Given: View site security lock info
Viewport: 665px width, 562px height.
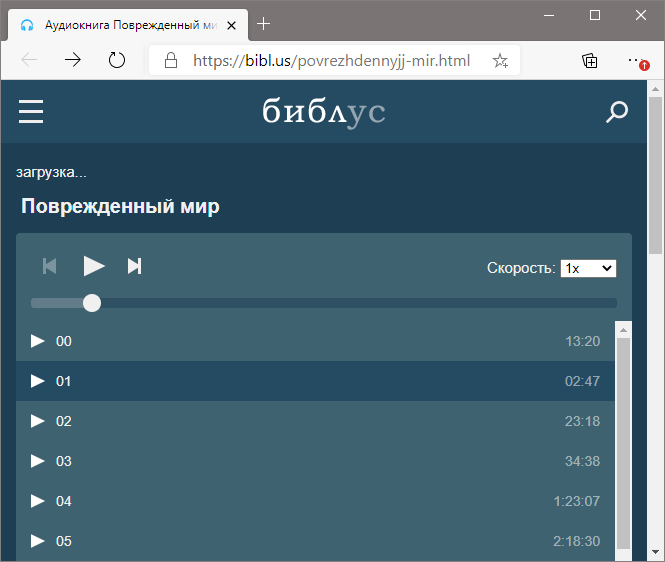Looking at the screenshot, I should tap(171, 60).
